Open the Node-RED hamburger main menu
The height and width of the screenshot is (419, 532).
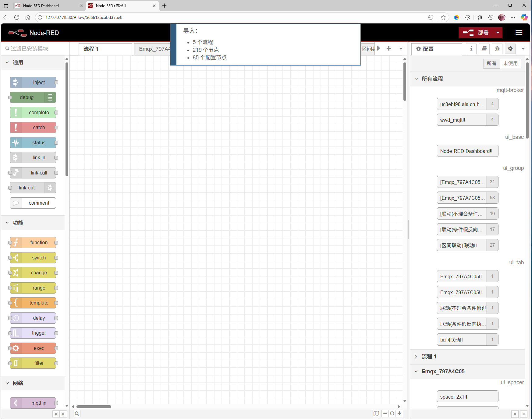pyautogui.click(x=519, y=33)
